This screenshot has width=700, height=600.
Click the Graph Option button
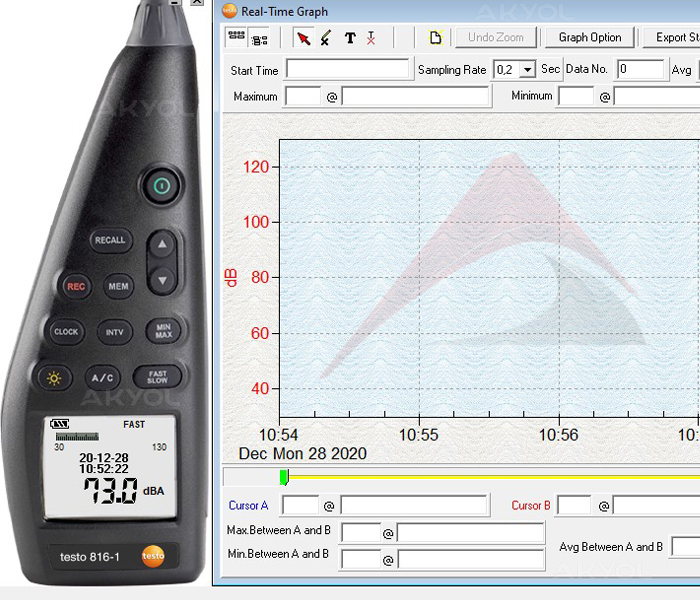(x=589, y=38)
